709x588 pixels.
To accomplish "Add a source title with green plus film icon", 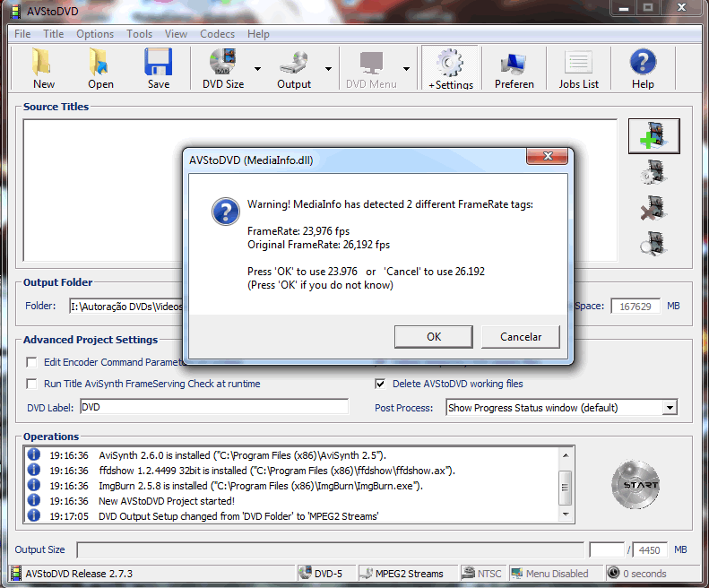I will [653, 135].
